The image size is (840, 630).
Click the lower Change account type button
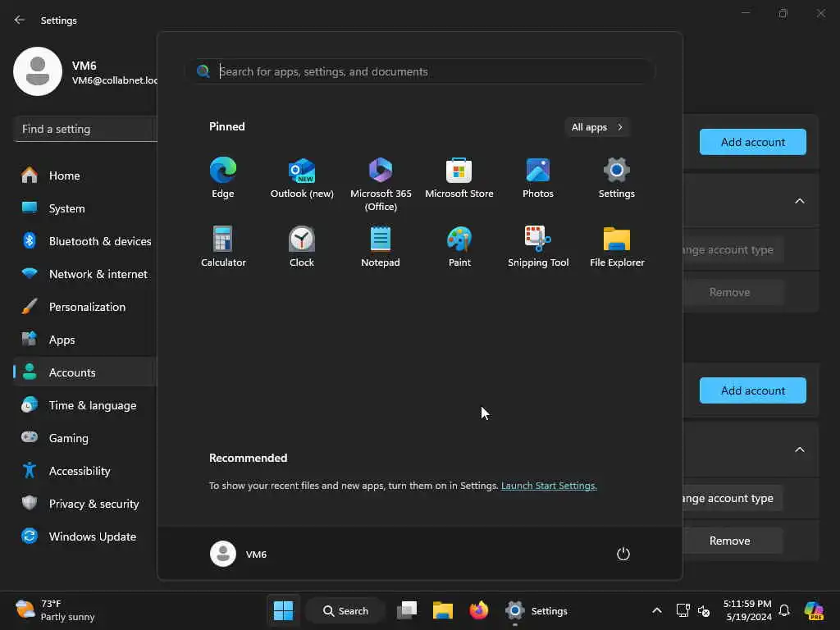point(733,498)
